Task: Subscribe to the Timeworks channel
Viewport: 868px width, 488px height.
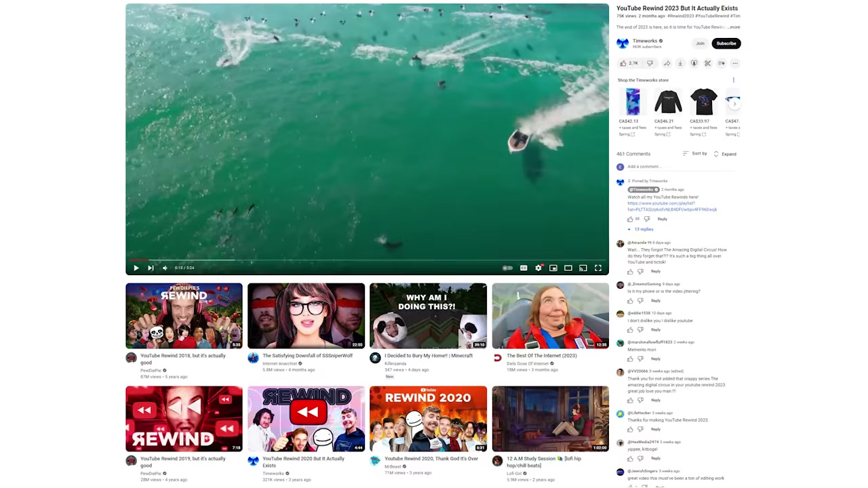Action: tap(726, 43)
